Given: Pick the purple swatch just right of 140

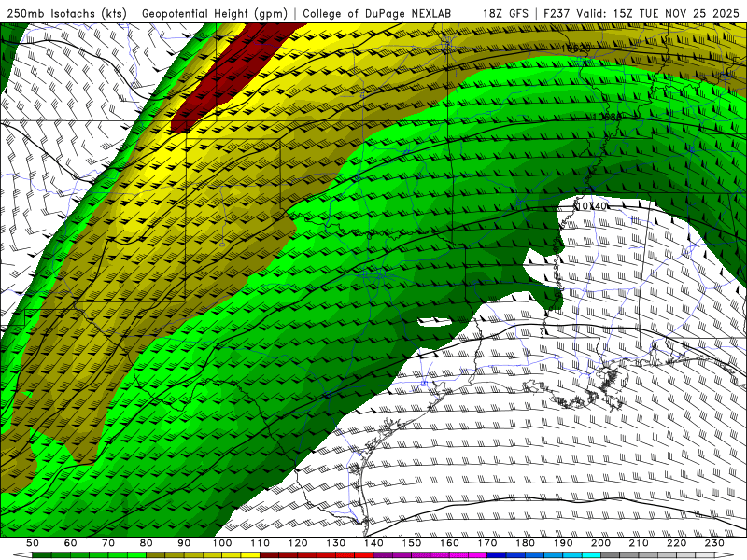Looking at the screenshot, I should (383, 555).
